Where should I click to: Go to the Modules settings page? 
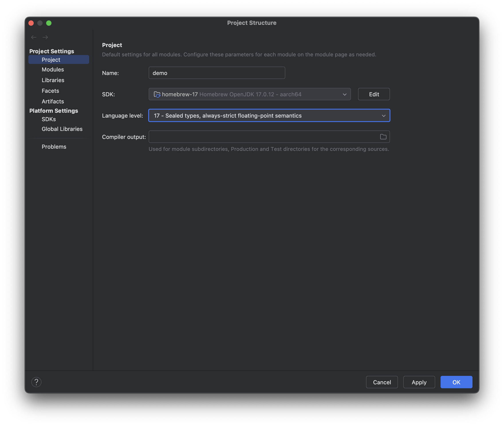(53, 69)
